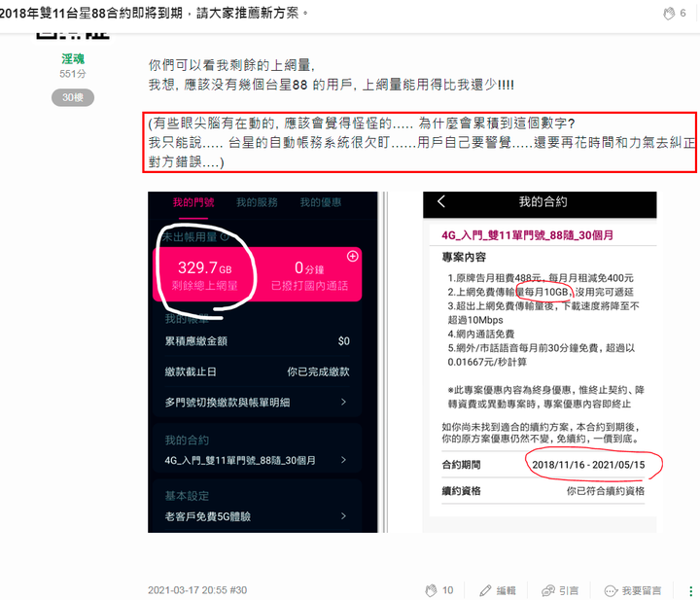
Task: Select the 我的優惠 tab in screenshot
Action: tap(321, 202)
